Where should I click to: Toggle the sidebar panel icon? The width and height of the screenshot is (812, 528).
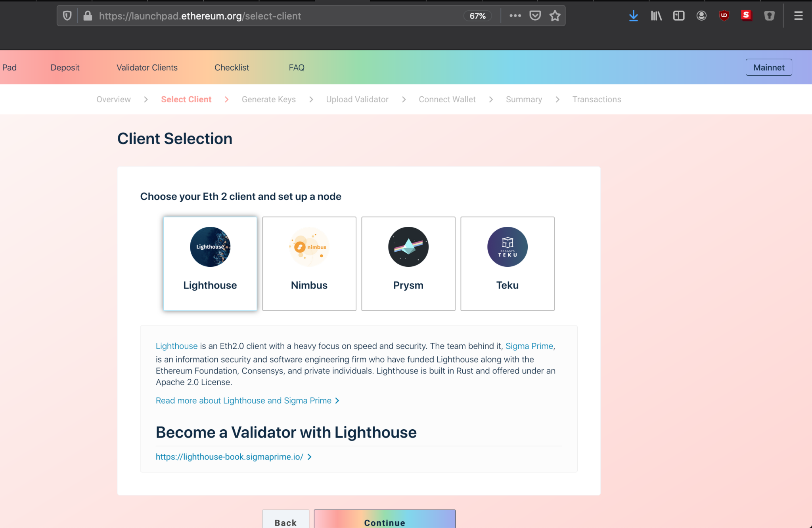(x=679, y=16)
